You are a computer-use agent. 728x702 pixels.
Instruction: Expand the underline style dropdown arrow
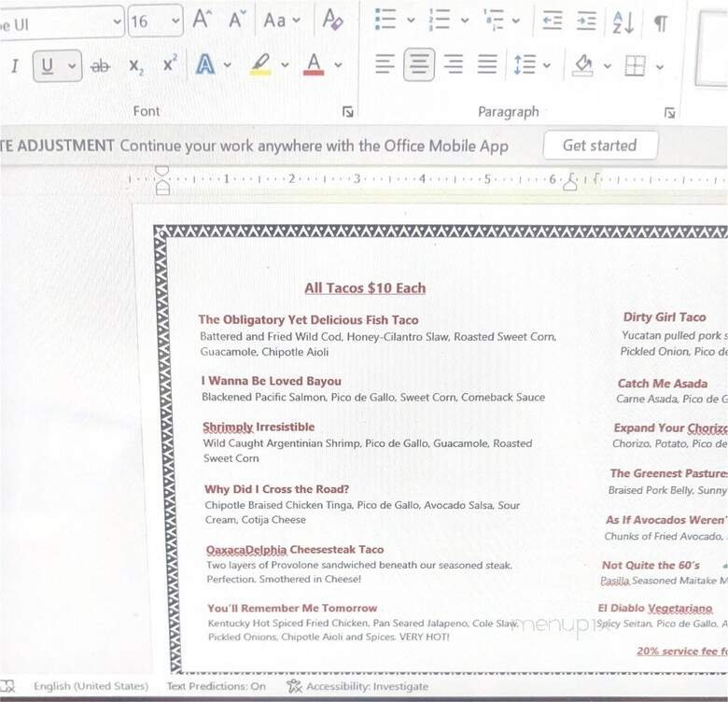click(72, 66)
